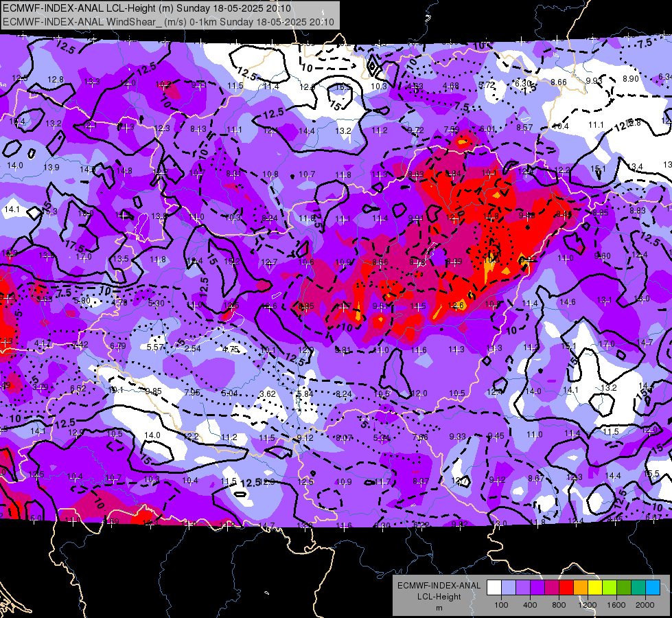The height and width of the screenshot is (618, 672).
Task: Click the contour label 17.5
Action: click(73, 247)
